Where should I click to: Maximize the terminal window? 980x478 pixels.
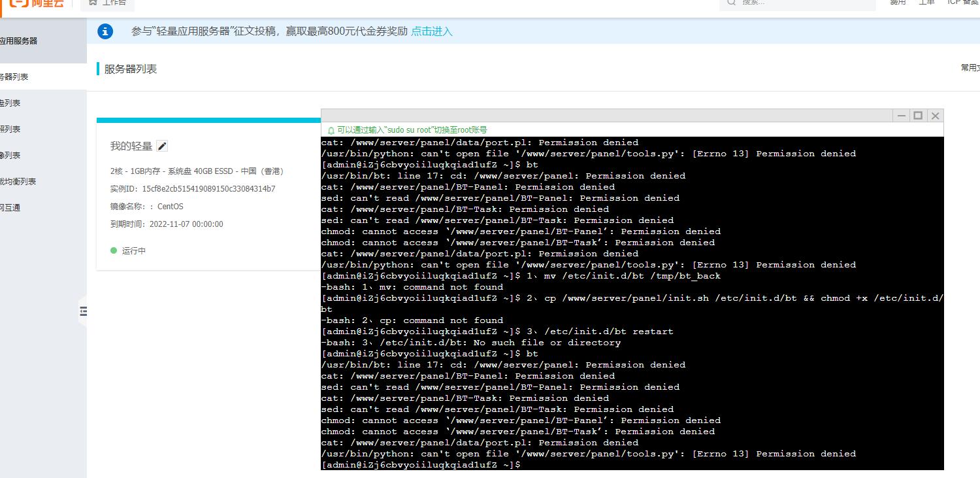point(918,116)
